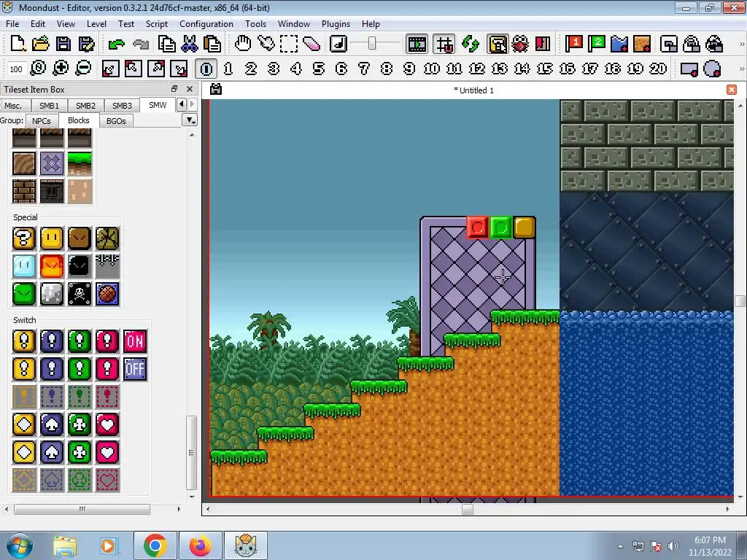Screen dimensions: 747x560
Task: Place player 1 start point flag
Action: pos(573,44)
